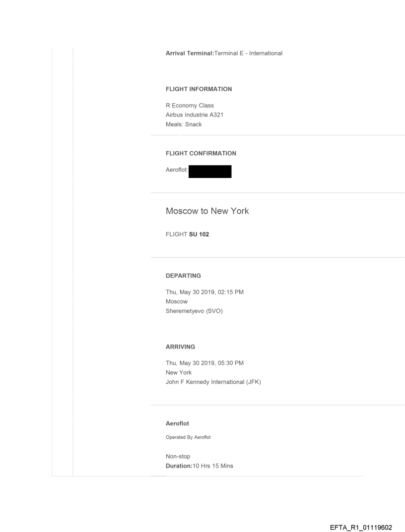Click the New York arrival city line

[x=179, y=372]
